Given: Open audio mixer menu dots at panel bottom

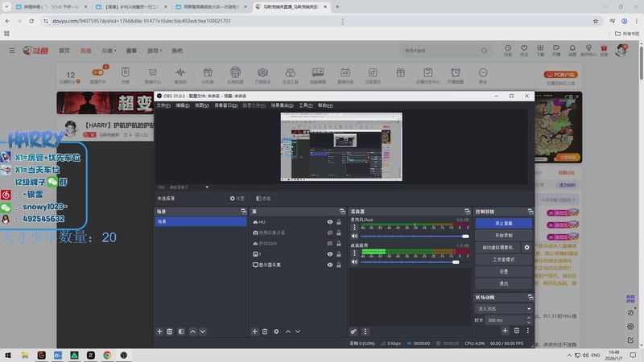Looking at the screenshot, I should pyautogui.click(x=365, y=331).
